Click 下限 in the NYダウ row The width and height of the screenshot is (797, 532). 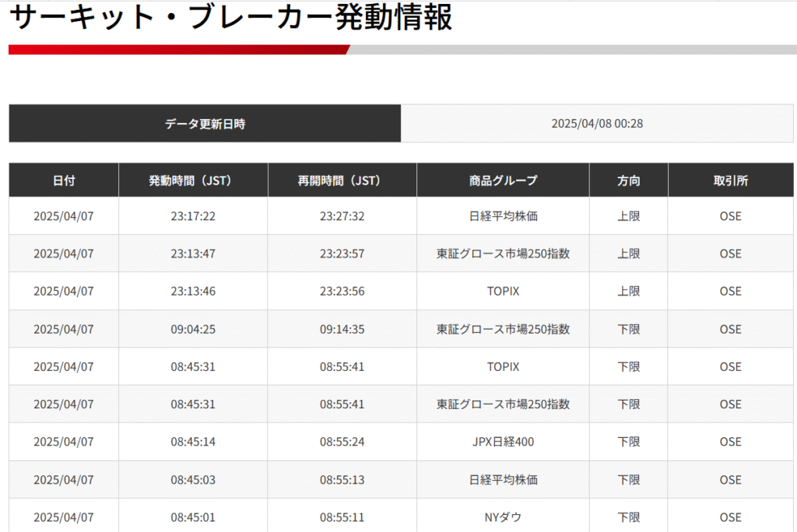pos(629,517)
